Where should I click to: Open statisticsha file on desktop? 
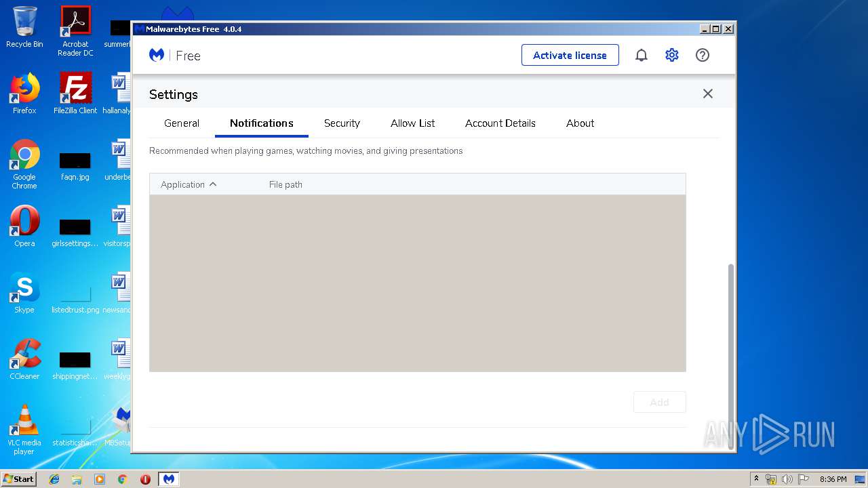point(75,431)
